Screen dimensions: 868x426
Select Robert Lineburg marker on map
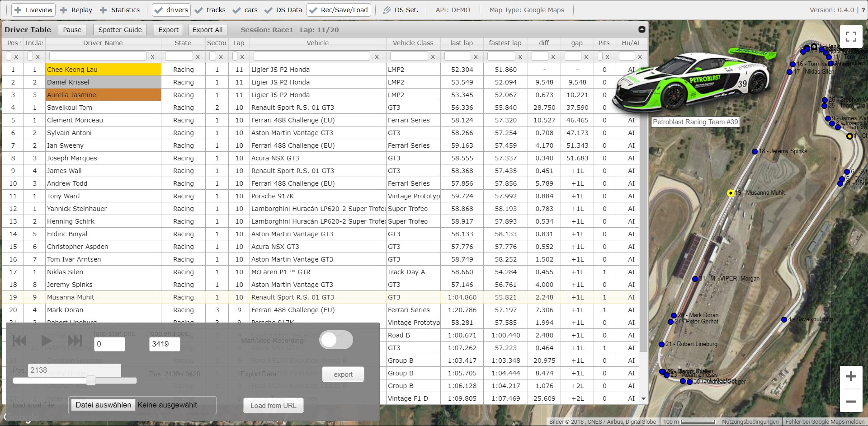point(662,344)
